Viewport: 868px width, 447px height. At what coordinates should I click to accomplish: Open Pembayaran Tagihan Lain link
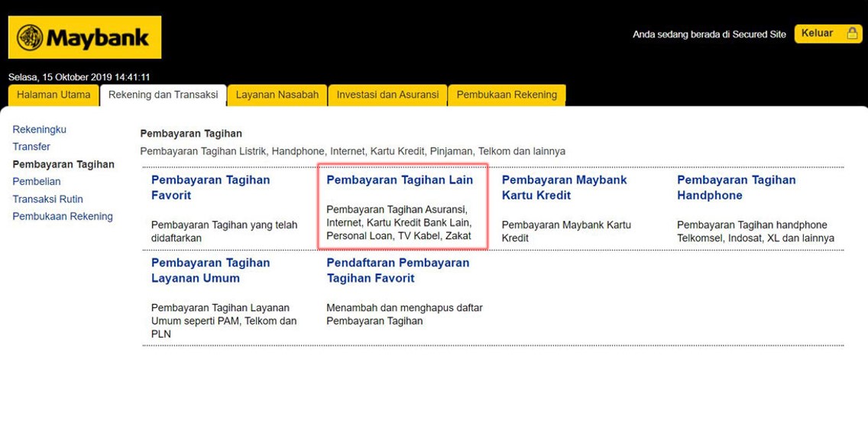click(400, 180)
